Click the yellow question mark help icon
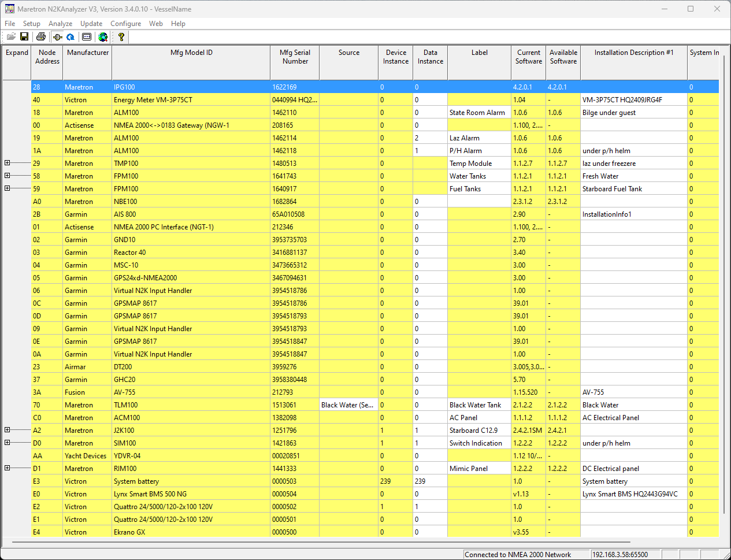 (x=121, y=37)
